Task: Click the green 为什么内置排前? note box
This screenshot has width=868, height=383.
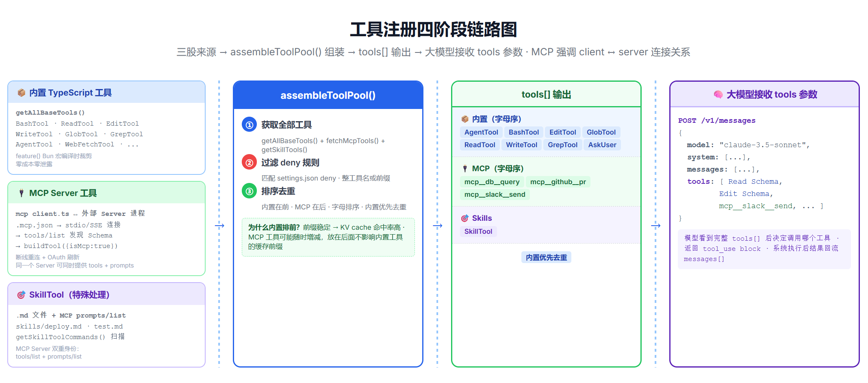Action: [328, 237]
